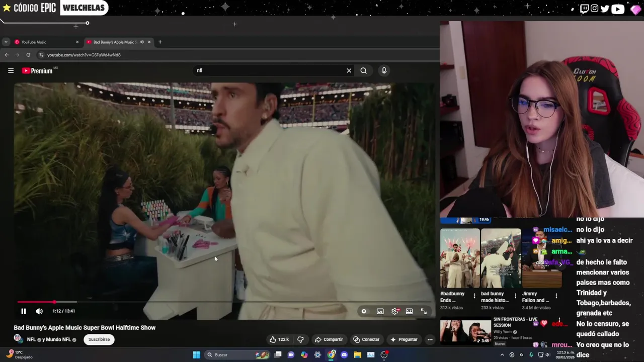Screen dimensions: 644x362
Task: Open the system tray volume control
Action: pyautogui.click(x=549, y=355)
